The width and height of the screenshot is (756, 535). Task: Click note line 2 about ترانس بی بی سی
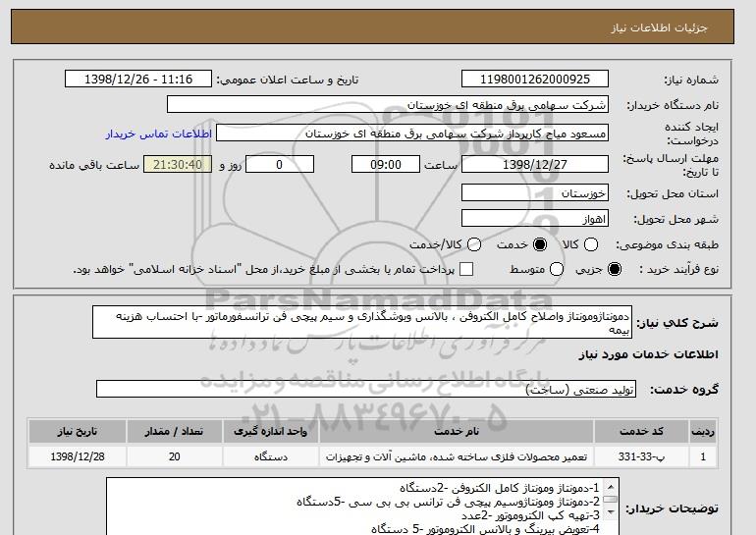pos(449,502)
